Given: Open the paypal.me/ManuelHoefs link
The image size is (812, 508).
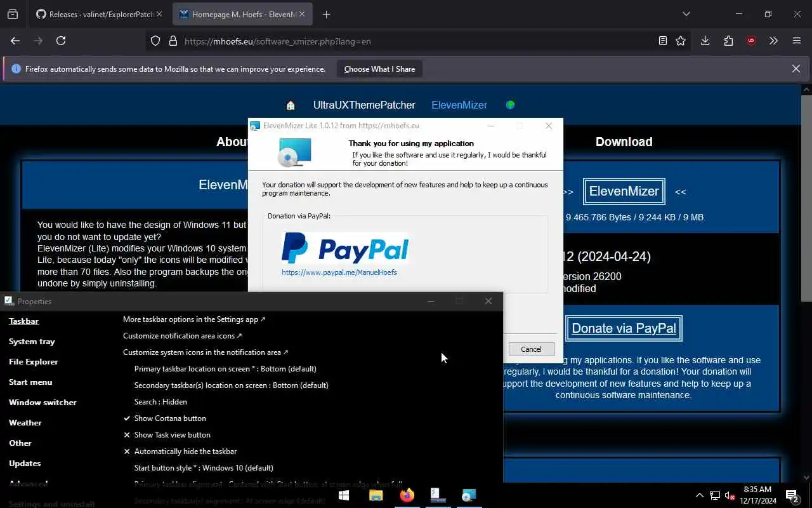Looking at the screenshot, I should point(339,272).
